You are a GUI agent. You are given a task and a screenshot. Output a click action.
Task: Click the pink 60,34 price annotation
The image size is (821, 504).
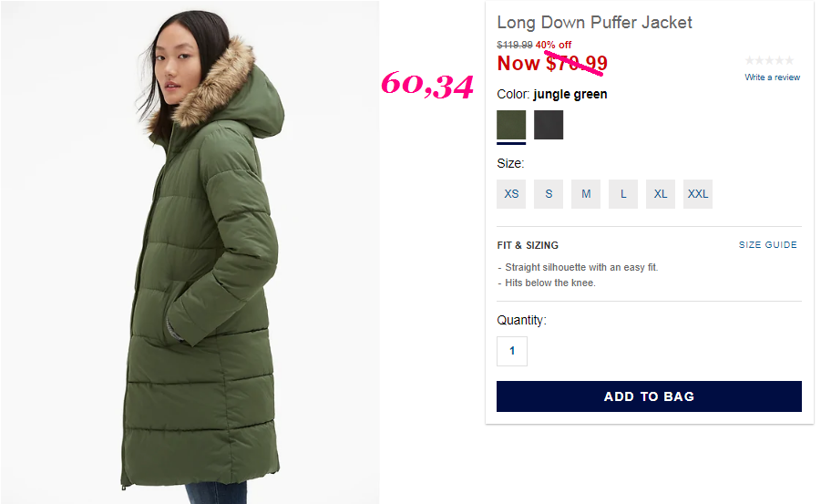click(427, 85)
